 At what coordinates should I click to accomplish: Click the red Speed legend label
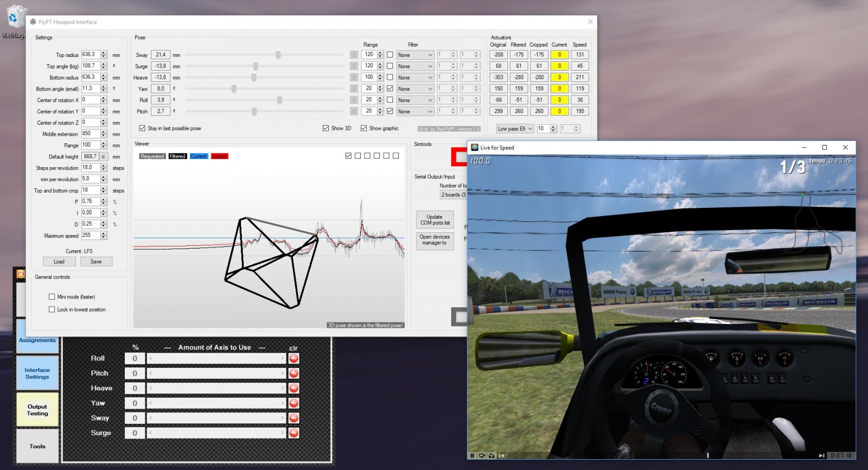point(220,156)
